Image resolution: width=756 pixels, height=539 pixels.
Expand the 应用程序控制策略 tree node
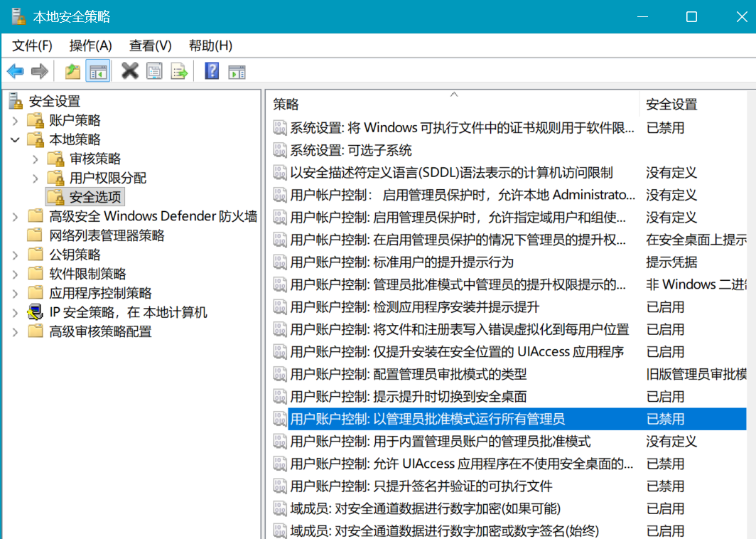15,294
